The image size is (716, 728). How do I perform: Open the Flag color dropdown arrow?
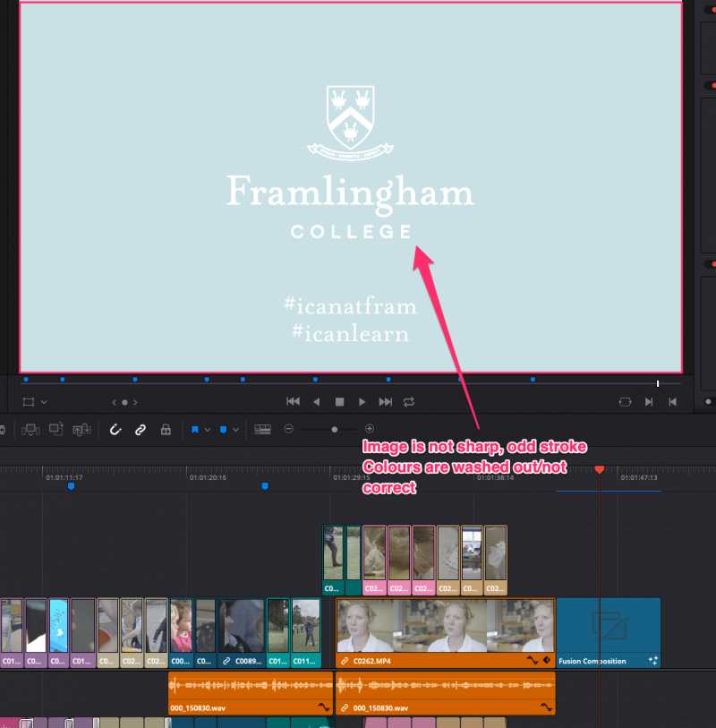208,430
